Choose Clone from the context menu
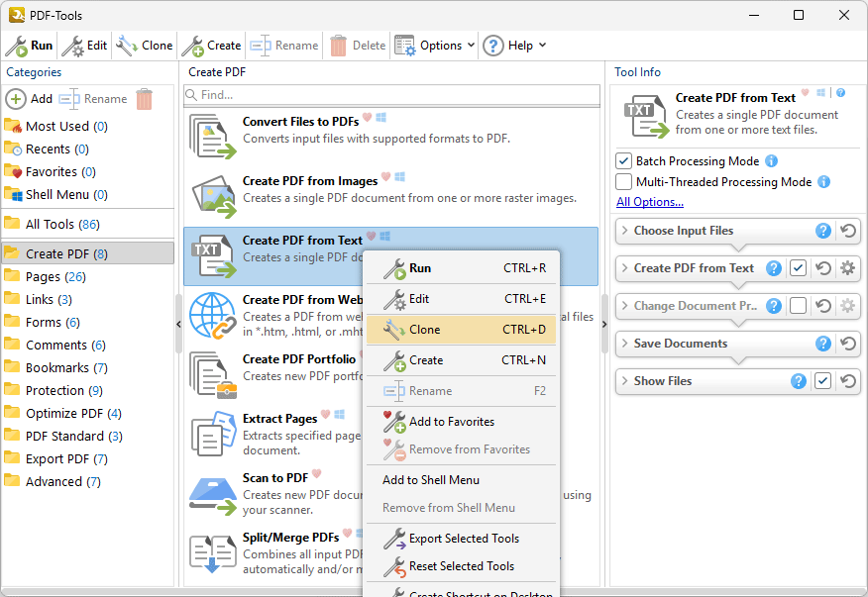 click(x=424, y=330)
